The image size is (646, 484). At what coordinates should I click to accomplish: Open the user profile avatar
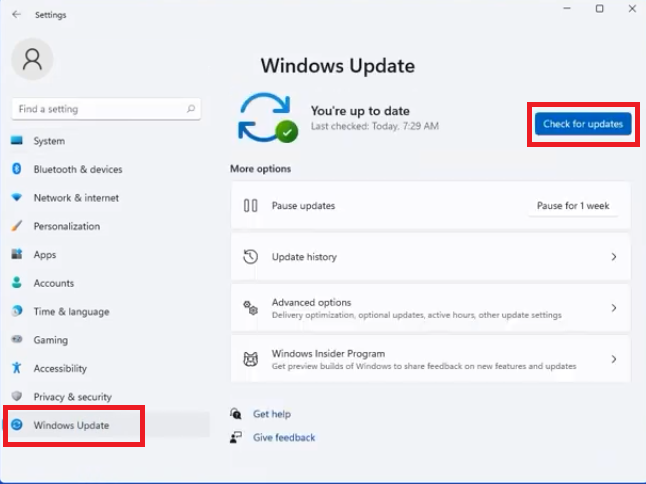tap(32, 59)
